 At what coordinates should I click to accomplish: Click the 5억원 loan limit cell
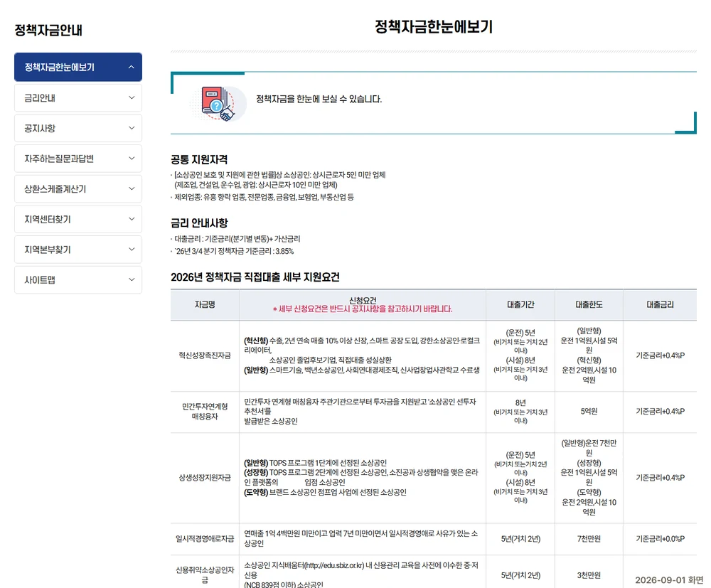pos(589,412)
